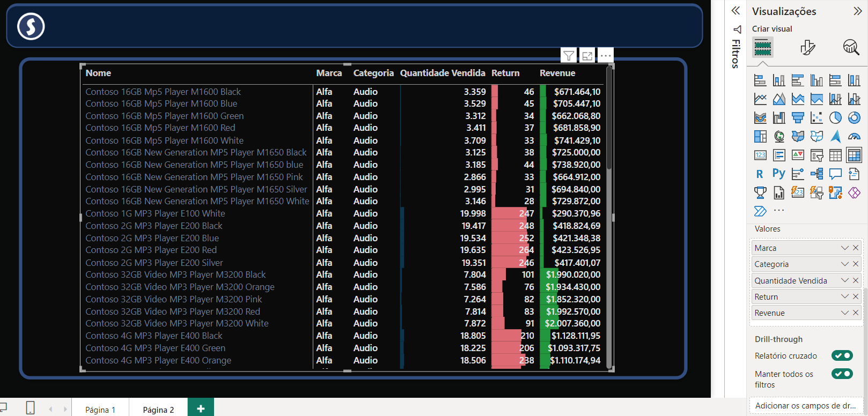Screen dimensions: 868x416
Task: Sort table by the Revenue column header
Action: pos(557,73)
